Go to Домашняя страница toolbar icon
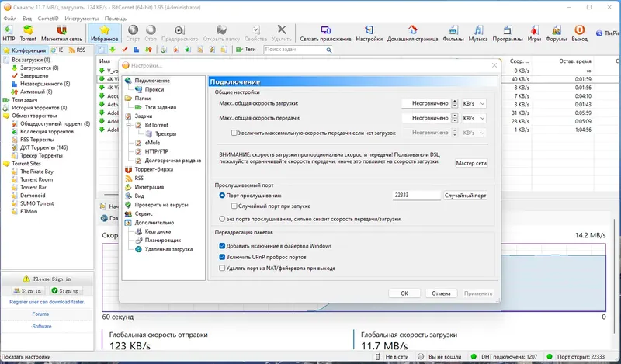621x364 pixels. click(413, 33)
